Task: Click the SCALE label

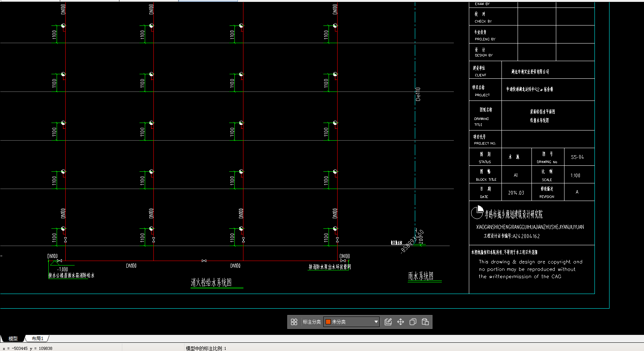Action: (x=547, y=180)
